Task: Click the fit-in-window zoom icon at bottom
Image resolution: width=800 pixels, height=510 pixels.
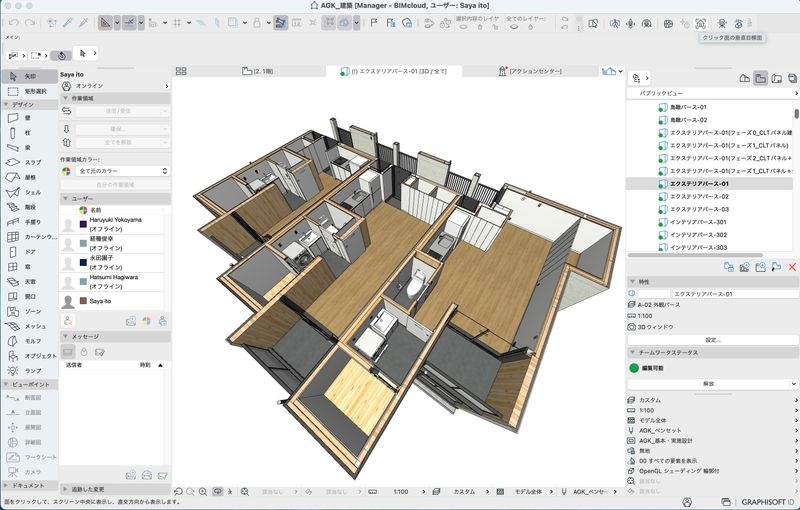Action: [245, 492]
